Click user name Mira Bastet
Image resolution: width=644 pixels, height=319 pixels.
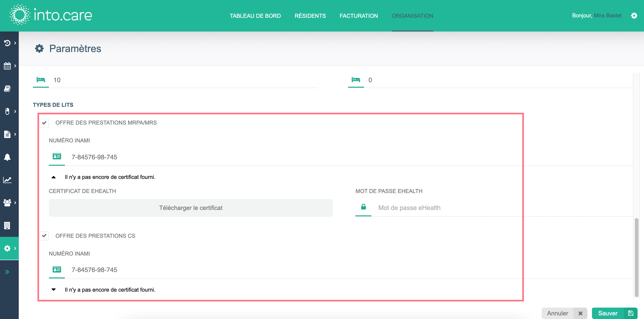[x=607, y=16]
